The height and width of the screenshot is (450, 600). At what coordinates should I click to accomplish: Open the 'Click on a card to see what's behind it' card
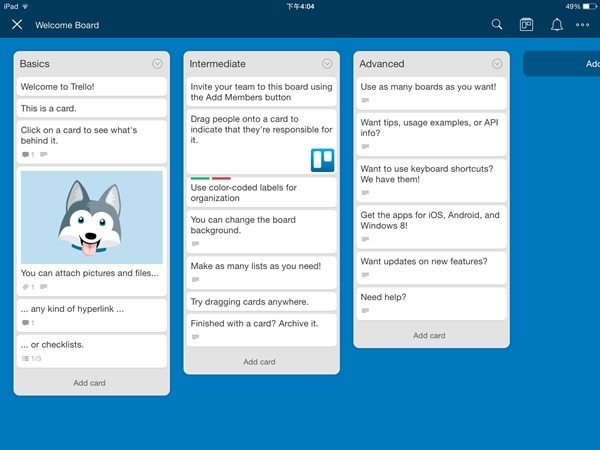[x=91, y=142]
